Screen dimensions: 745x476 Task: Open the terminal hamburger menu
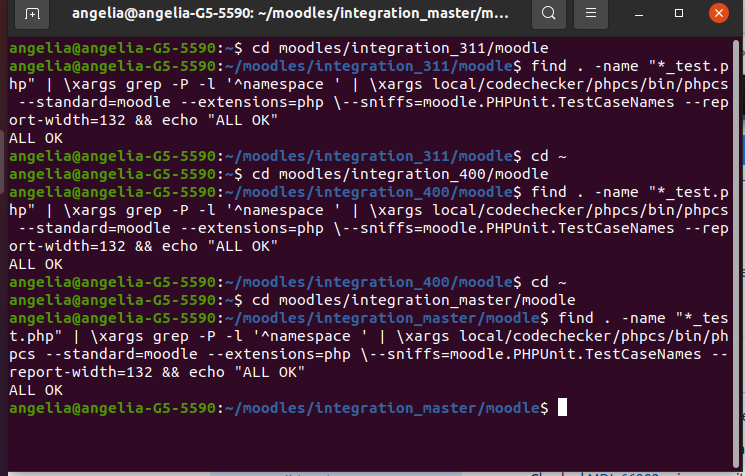(x=591, y=13)
